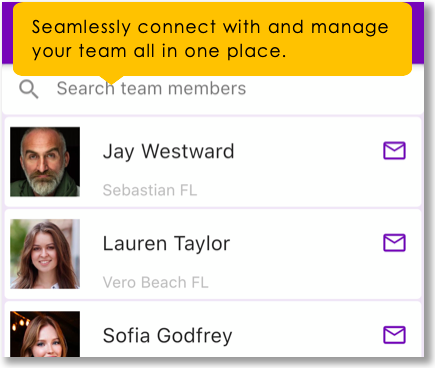
Task: Click the tooltip's pointer arrow tip
Action: pos(112,82)
